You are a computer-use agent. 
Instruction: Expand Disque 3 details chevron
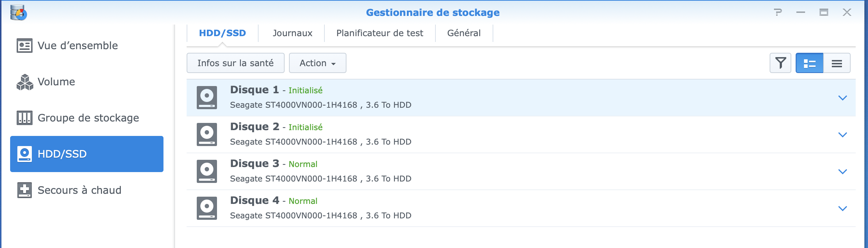[x=843, y=172]
